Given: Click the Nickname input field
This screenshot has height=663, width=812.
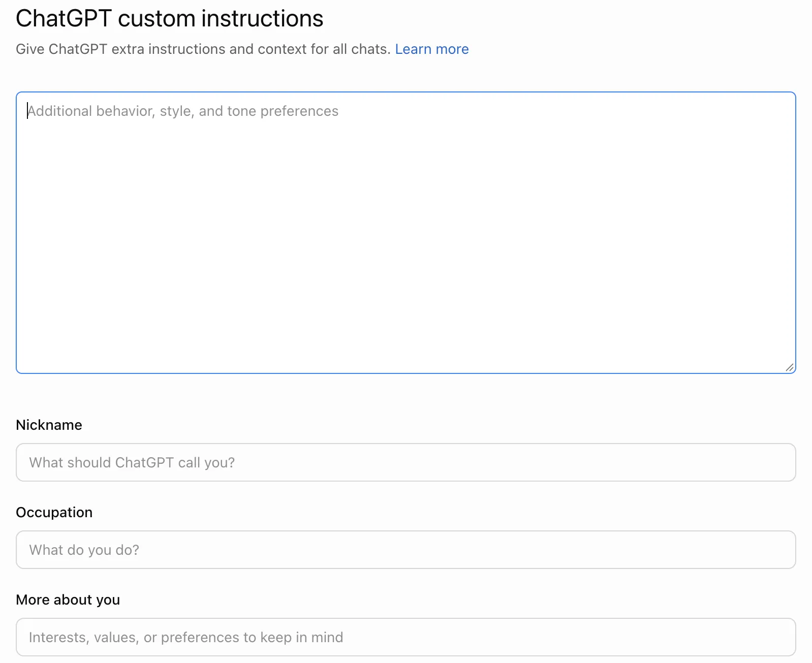Looking at the screenshot, I should coord(406,462).
